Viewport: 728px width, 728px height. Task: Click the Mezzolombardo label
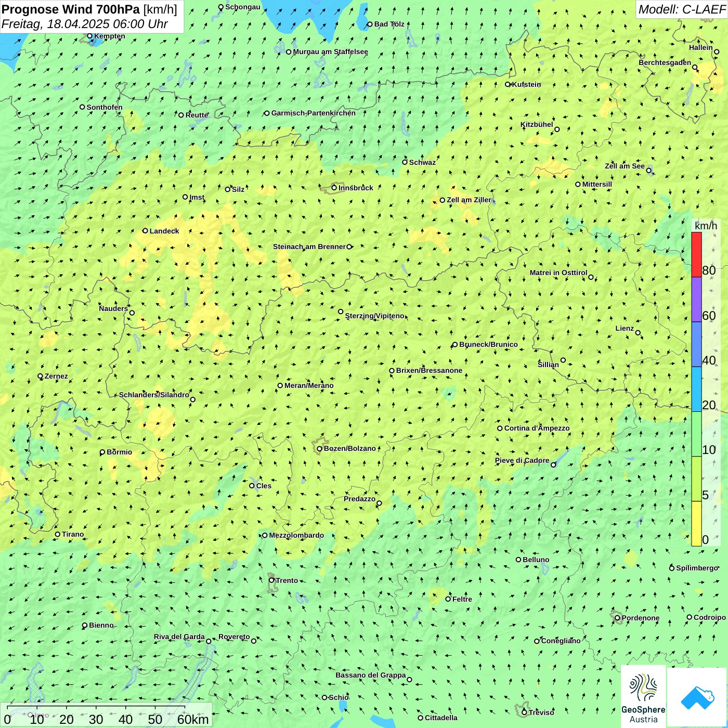coord(296,535)
